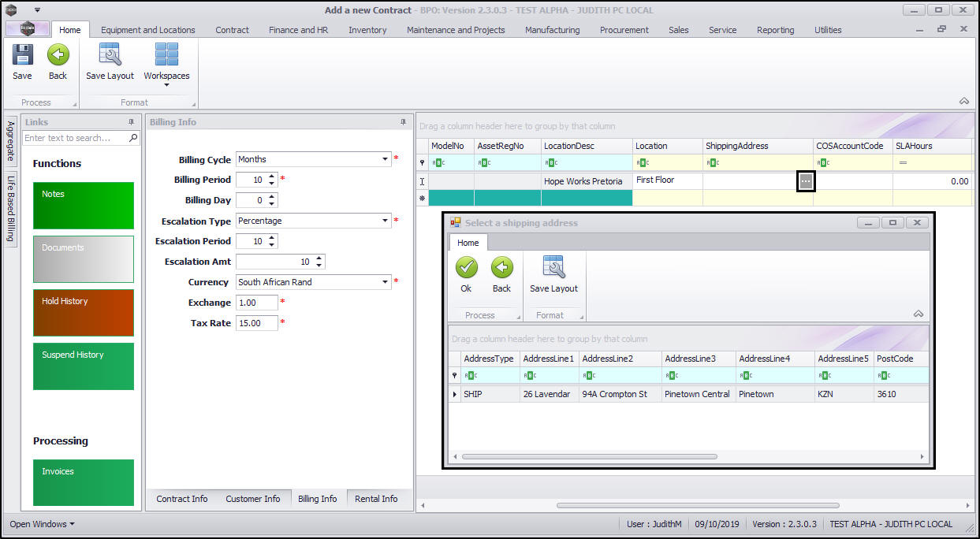980x539 pixels.
Task: Click Save Layout icon in main ribbon
Action: [x=110, y=55]
